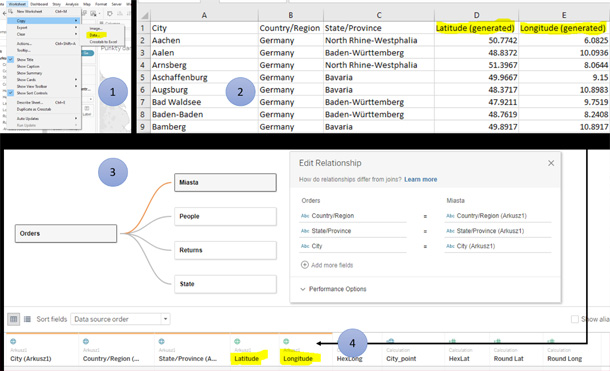The width and height of the screenshot is (610, 371).
Task: Click the plus icon next to Add more fields
Action: click(305, 265)
